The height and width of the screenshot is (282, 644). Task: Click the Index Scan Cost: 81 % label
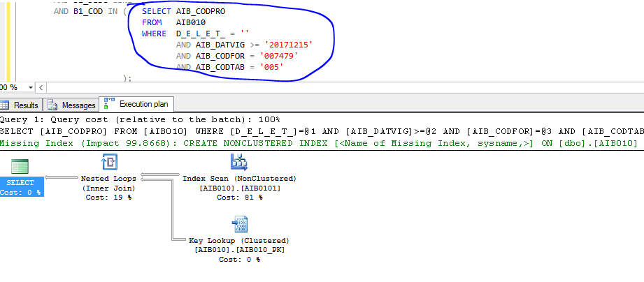[x=239, y=198]
